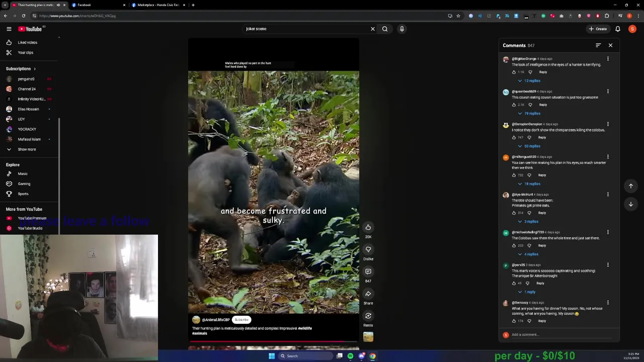Switch to the Facebook browser tab
Screen dimensions: 644x362
[98, 5]
